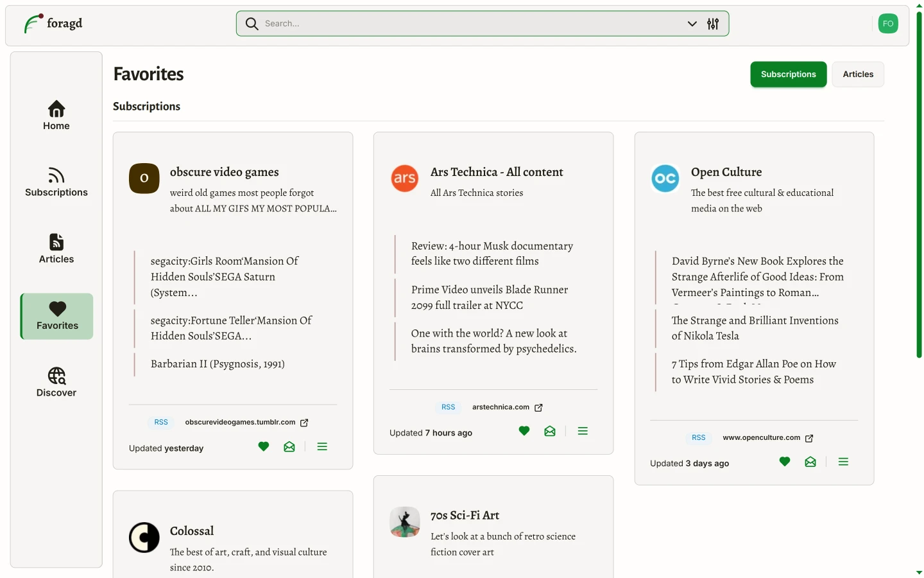This screenshot has height=578, width=924.
Task: Open Subscriptions in the sidebar
Action: [x=56, y=182]
